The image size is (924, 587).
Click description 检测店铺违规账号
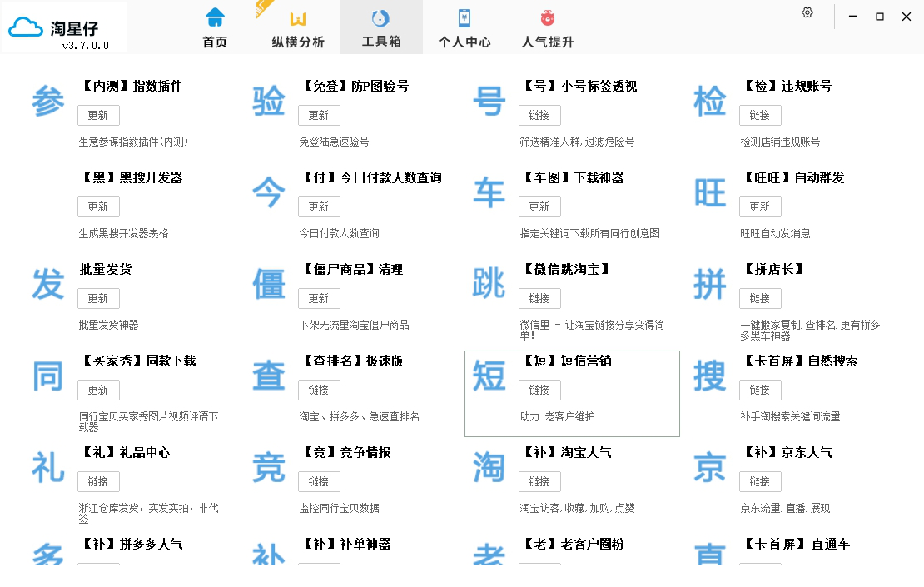[780, 142]
